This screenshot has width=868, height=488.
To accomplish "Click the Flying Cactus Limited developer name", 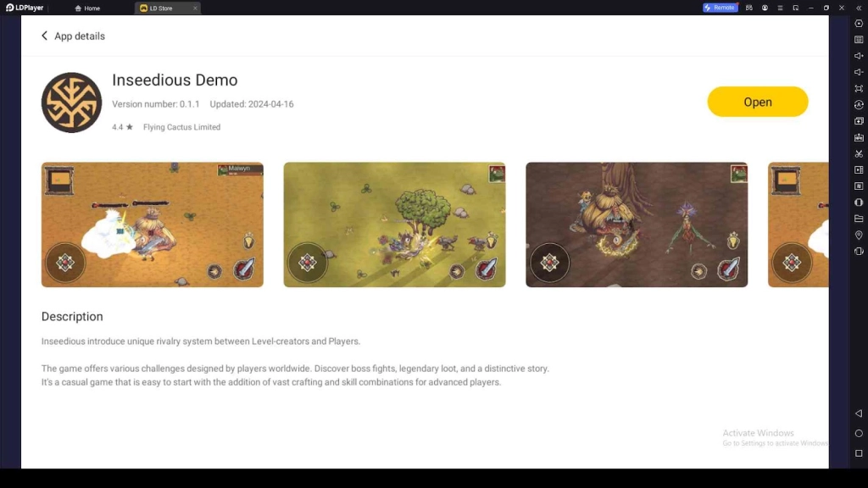I will (x=181, y=127).
